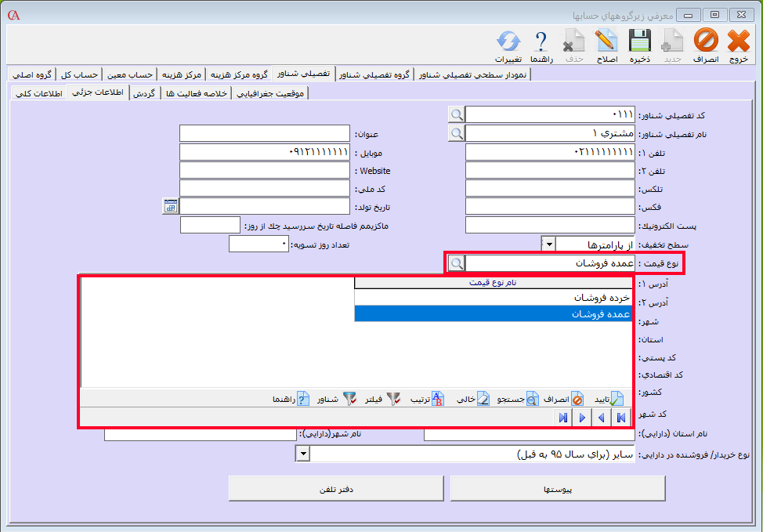Screen dimensions: 763x532
Task: Click the Search (جستجو) icon in popup toolbar
Action: point(531,399)
